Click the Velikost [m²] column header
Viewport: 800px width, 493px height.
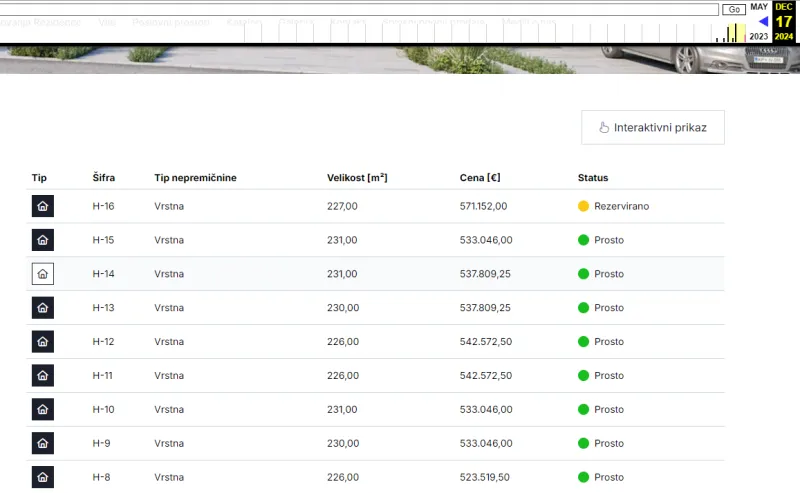tap(357, 178)
